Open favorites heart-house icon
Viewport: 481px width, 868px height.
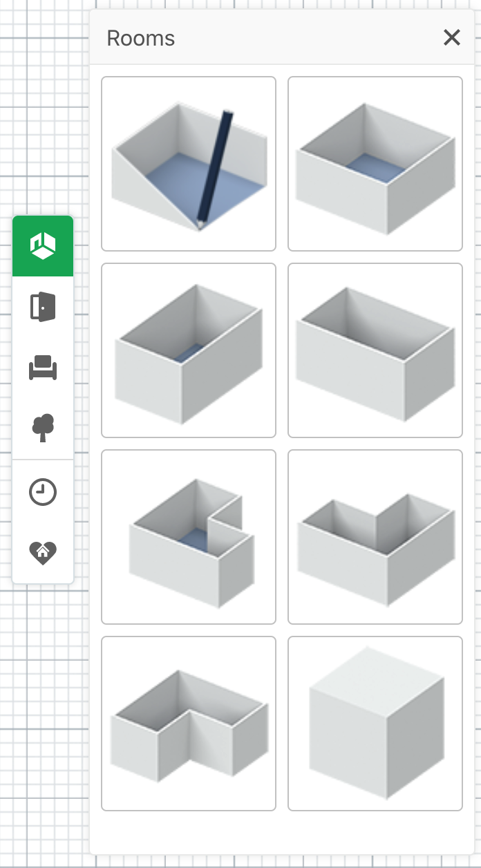[x=43, y=553]
